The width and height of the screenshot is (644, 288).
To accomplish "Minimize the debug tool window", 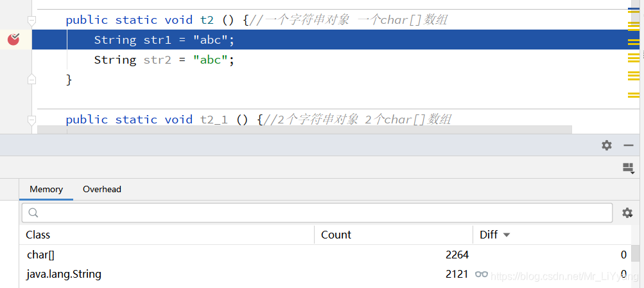I will click(629, 145).
